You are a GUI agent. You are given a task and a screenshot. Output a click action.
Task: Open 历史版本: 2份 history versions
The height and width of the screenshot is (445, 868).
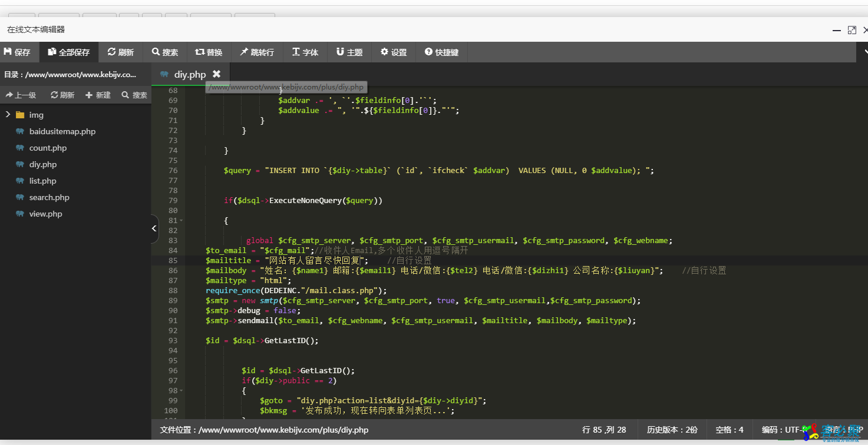coord(672,430)
